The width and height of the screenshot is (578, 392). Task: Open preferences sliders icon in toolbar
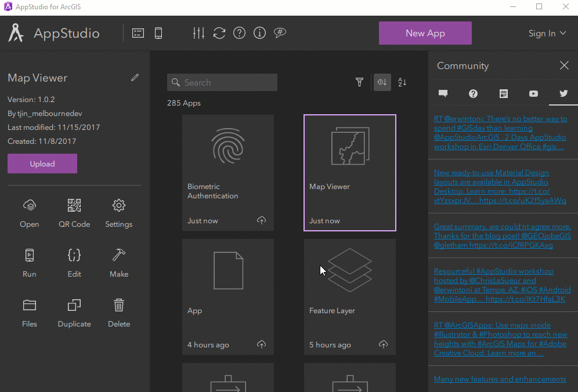pos(198,33)
